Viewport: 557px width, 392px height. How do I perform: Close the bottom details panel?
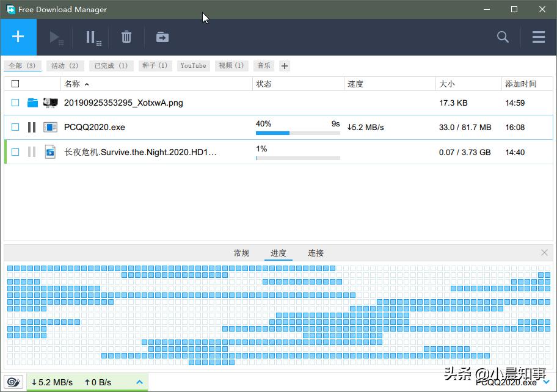[544, 252]
